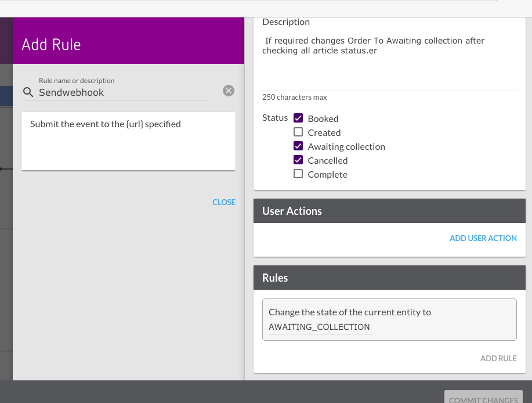
Task: Enable the Created status checkbox
Action: 298,132
